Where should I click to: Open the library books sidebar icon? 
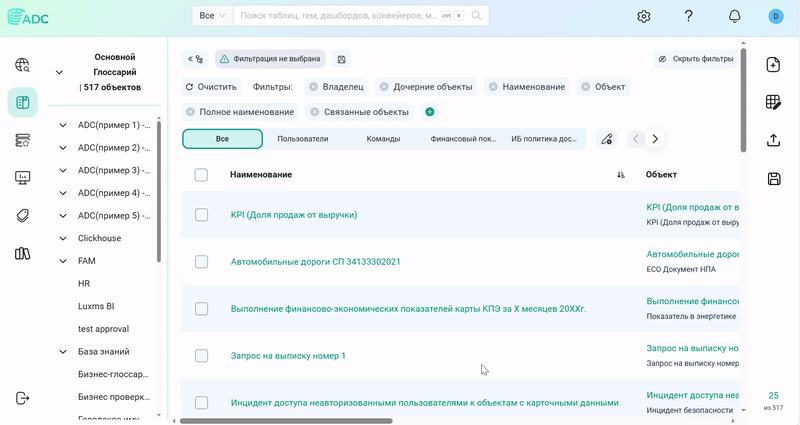pyautogui.click(x=22, y=253)
